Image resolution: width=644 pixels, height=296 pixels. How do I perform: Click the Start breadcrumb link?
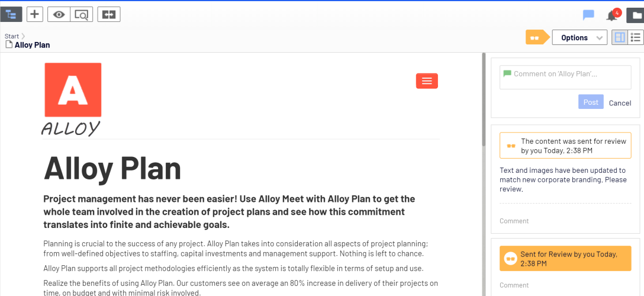pos(12,36)
